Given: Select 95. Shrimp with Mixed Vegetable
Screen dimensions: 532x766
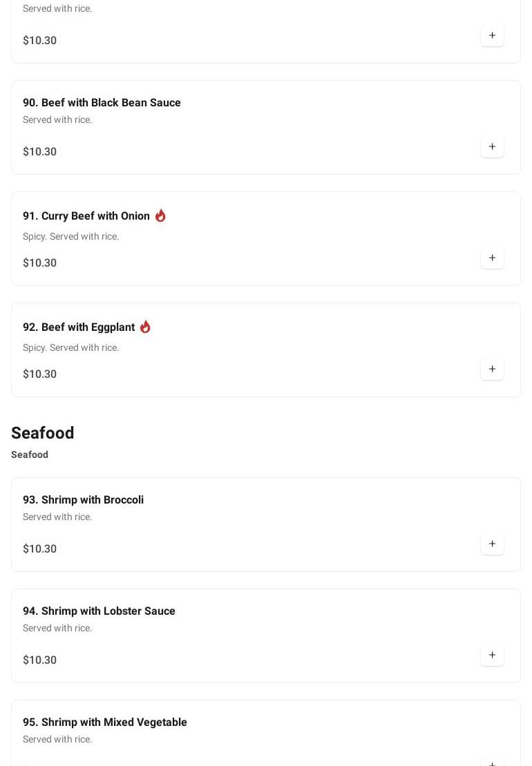Looking at the screenshot, I should (105, 722).
